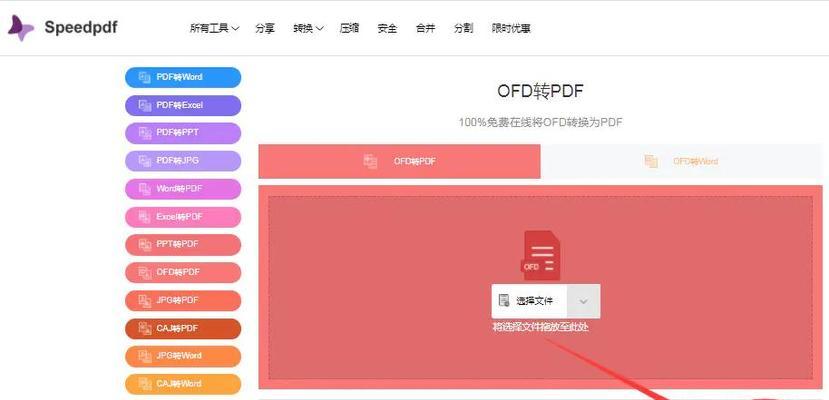The image size is (829, 400).
Task: Click the PDF转PPT sidebar button
Action: point(183,133)
